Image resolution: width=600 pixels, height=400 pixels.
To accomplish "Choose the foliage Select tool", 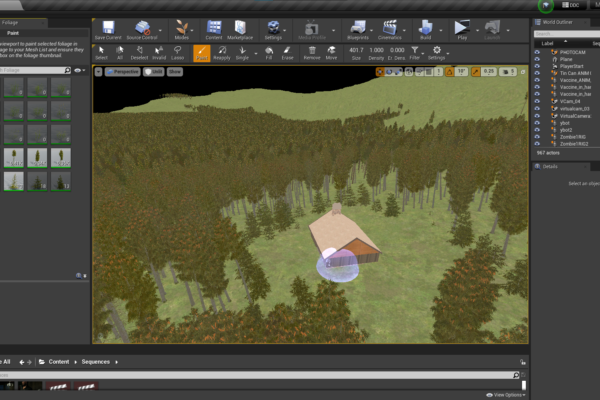I will coord(101,53).
